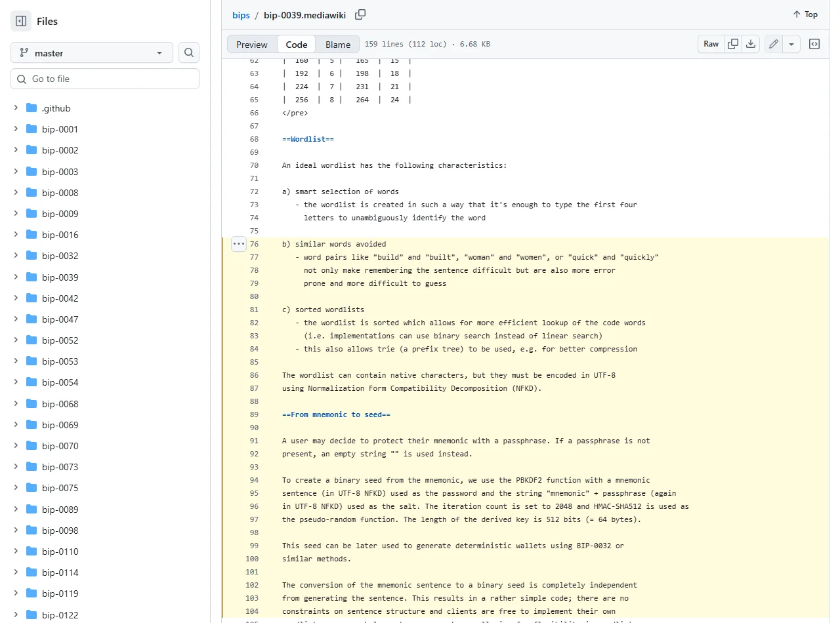This screenshot has width=840, height=623.
Task: Expand the bip-0002 folder chevron
Action: coord(16,150)
